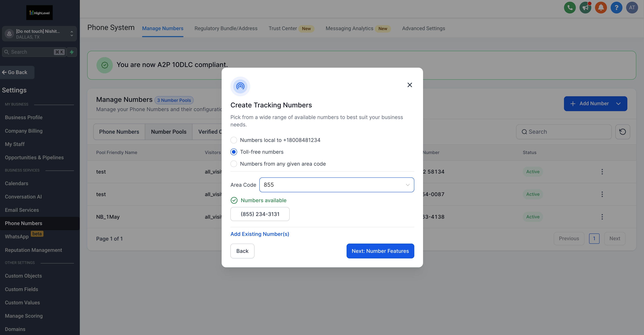Open Email Services settings
Viewport: 644px width, 335px height.
22,210
